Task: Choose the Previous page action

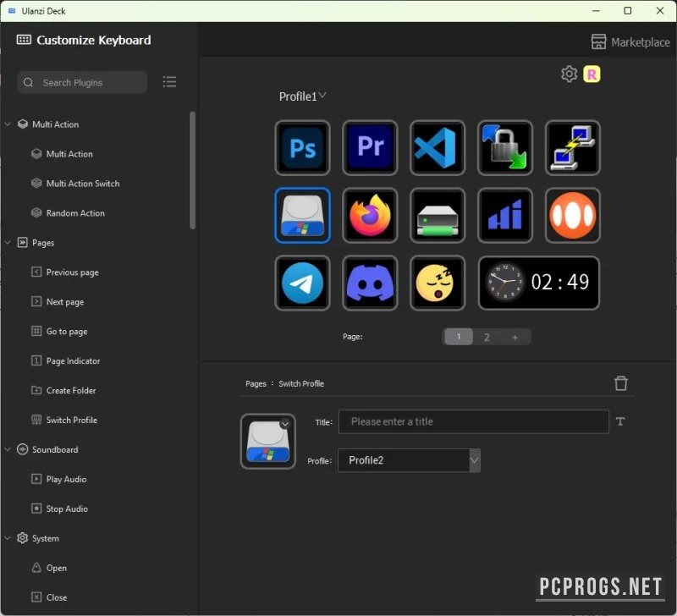Action: pyautogui.click(x=65, y=272)
